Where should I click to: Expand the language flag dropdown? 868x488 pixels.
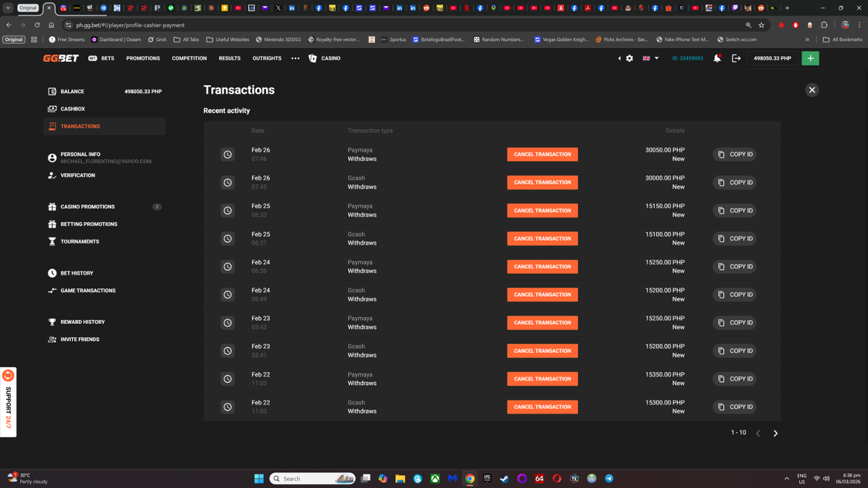[x=650, y=58]
